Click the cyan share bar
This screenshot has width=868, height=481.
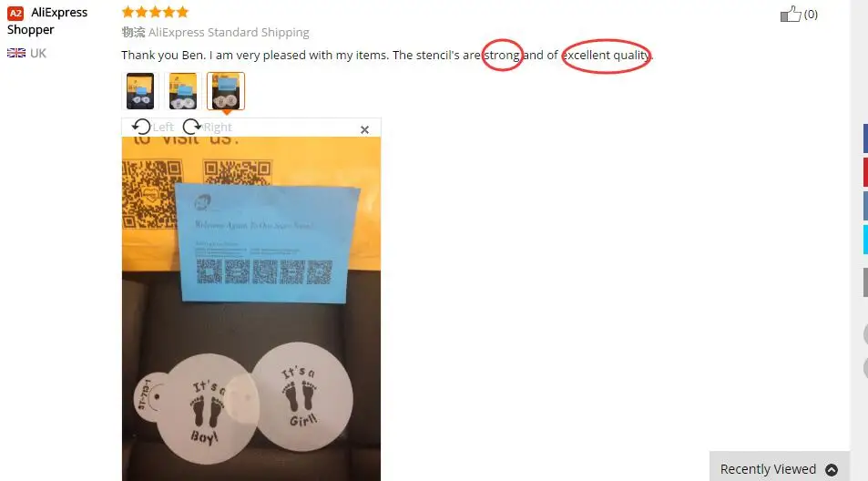pos(865,240)
